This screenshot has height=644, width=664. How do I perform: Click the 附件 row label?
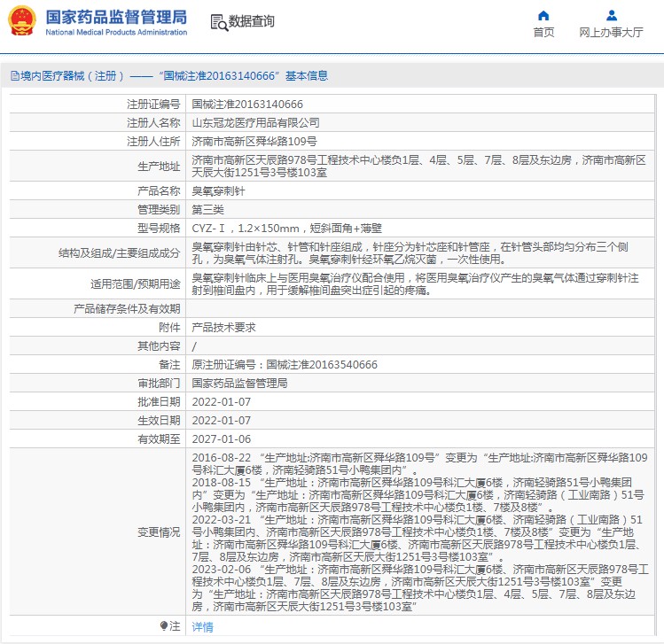169,328
